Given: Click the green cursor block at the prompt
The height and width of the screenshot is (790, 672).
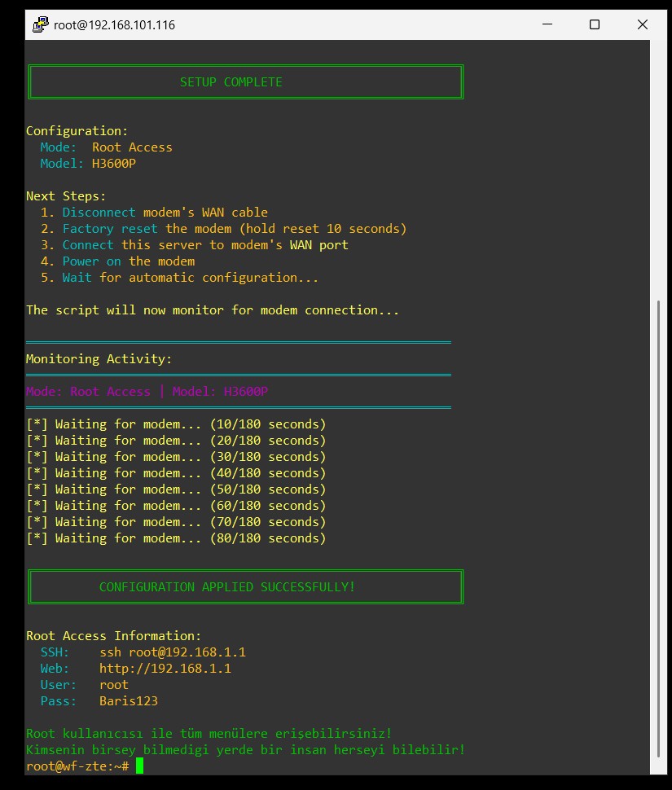Looking at the screenshot, I should pos(139,766).
